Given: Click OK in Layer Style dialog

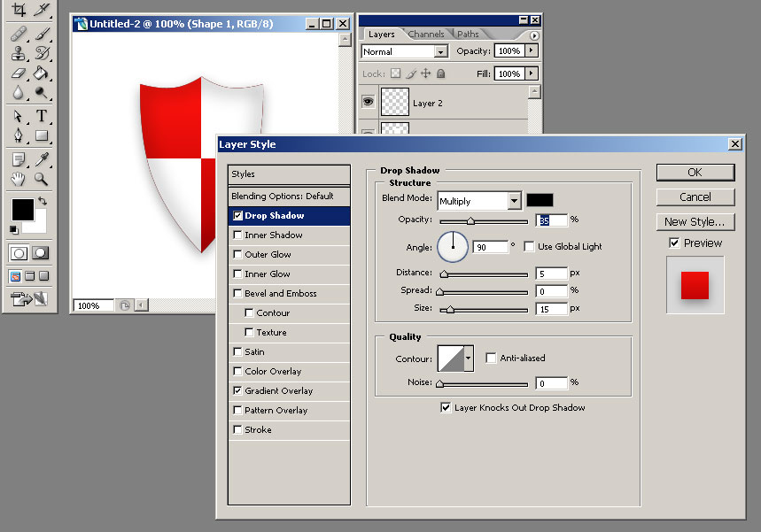Looking at the screenshot, I should (695, 172).
